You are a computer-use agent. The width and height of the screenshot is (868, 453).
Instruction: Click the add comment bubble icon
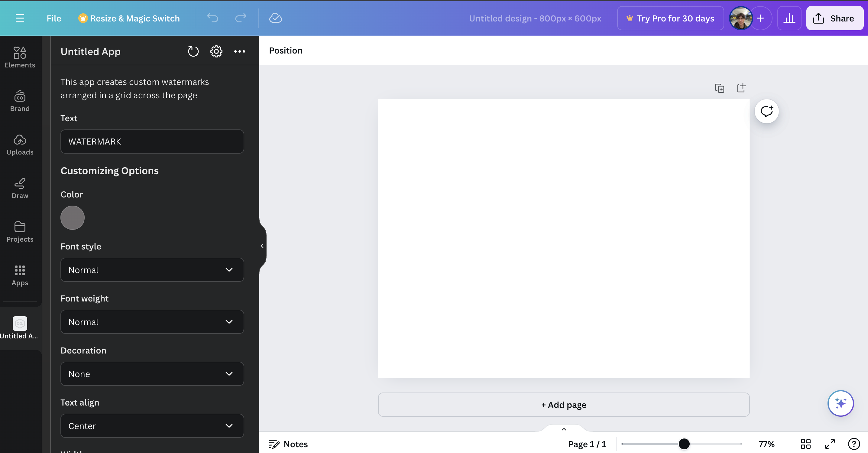point(766,111)
